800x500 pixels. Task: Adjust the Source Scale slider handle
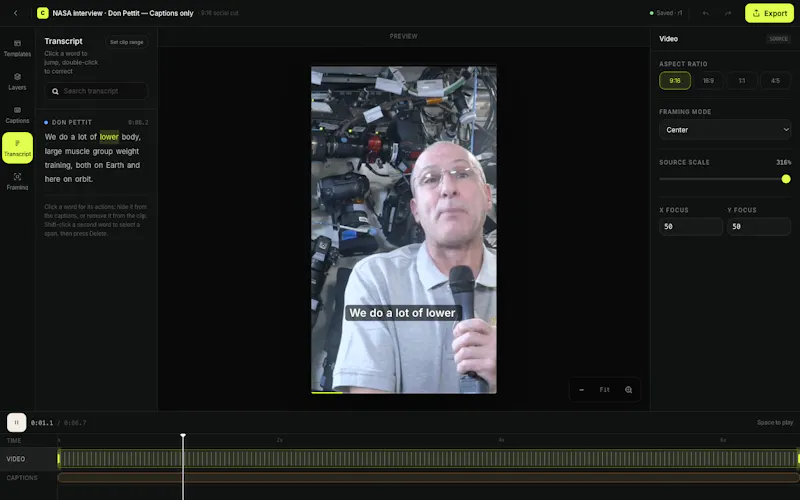786,179
